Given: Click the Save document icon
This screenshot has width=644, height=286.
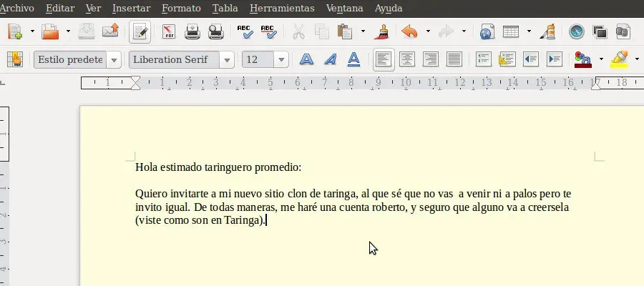Looking at the screenshot, I should [87, 31].
